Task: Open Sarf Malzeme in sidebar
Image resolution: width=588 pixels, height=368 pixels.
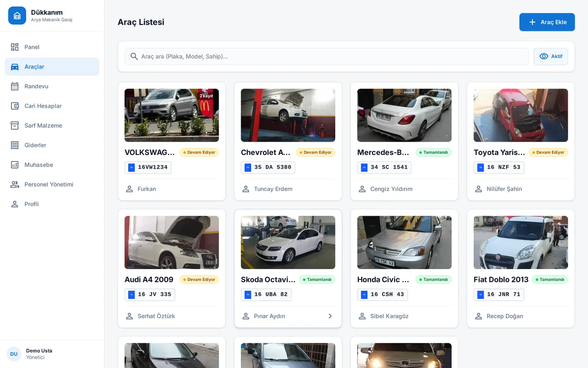Action: click(52, 126)
